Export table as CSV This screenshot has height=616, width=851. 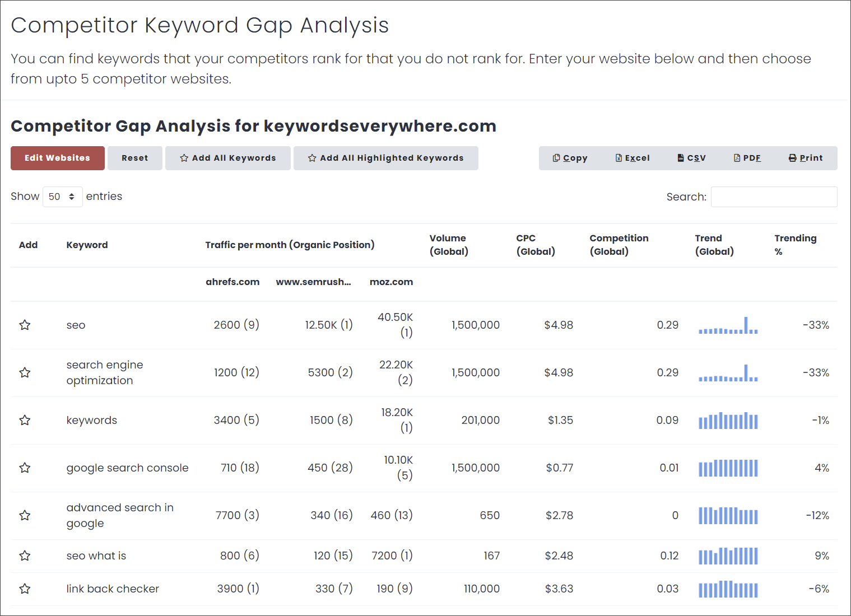click(691, 158)
